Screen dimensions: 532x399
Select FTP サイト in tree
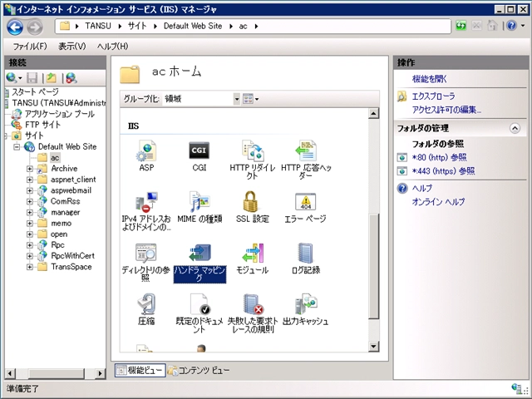(42, 125)
